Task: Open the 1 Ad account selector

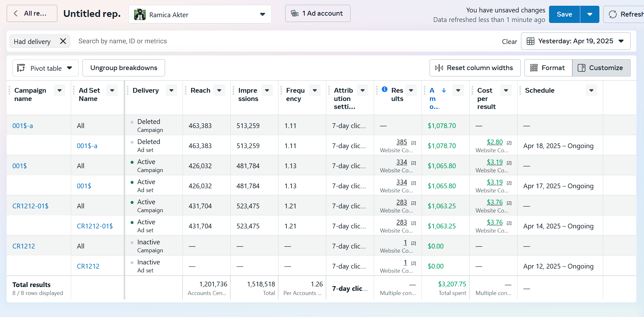Action: 317,13
